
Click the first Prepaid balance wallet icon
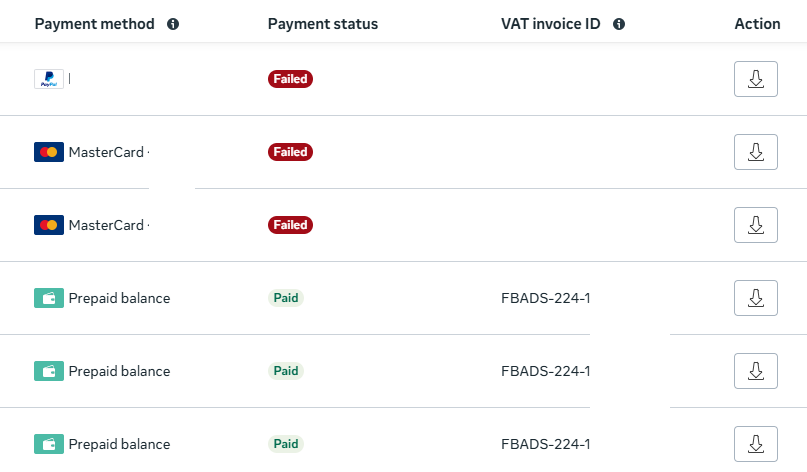tap(49, 298)
